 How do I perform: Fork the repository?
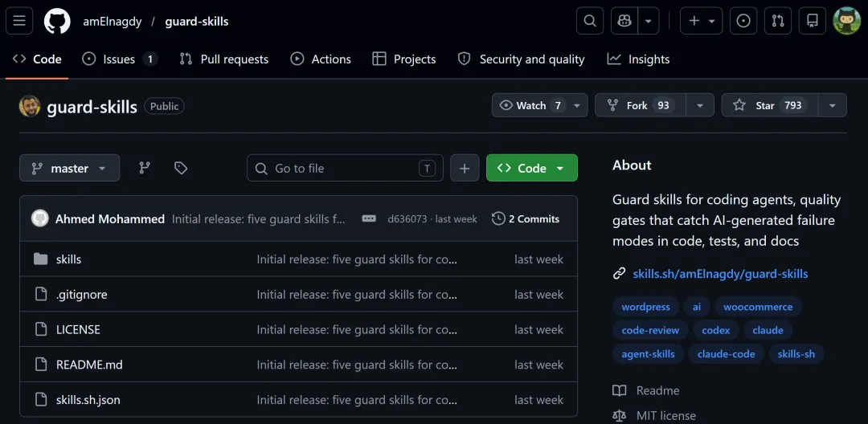(641, 105)
